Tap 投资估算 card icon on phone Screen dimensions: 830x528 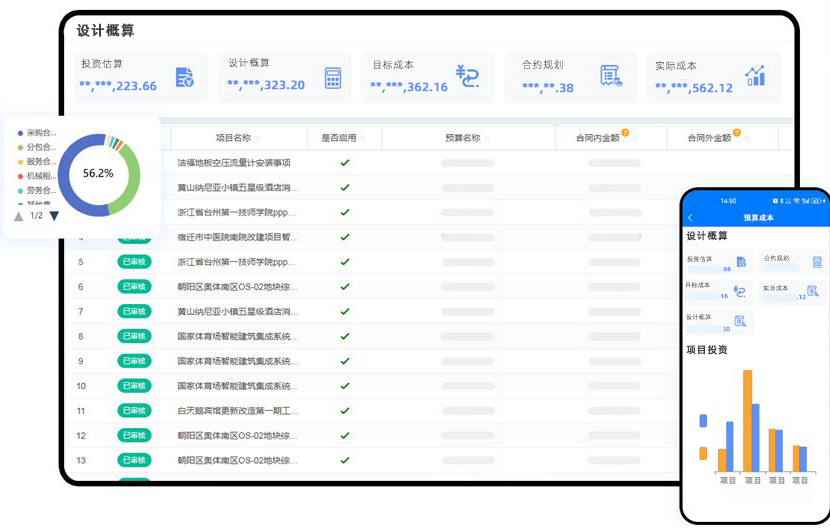pos(741,262)
